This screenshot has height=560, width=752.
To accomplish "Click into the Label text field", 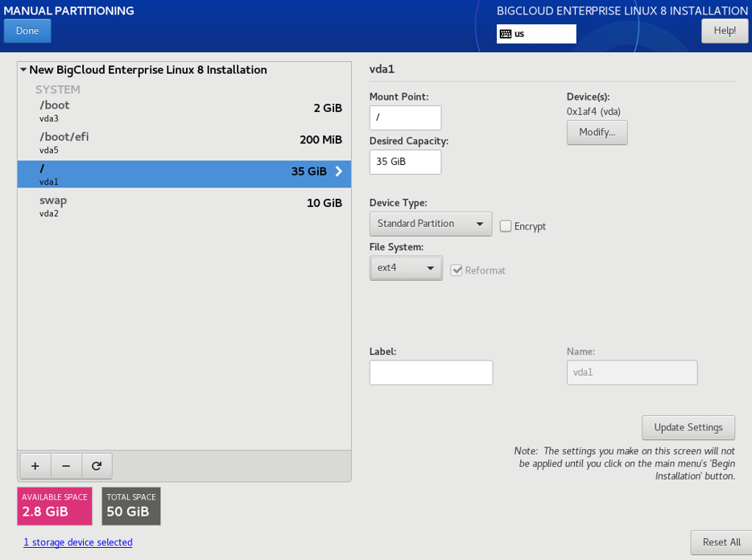I will pyautogui.click(x=432, y=373).
